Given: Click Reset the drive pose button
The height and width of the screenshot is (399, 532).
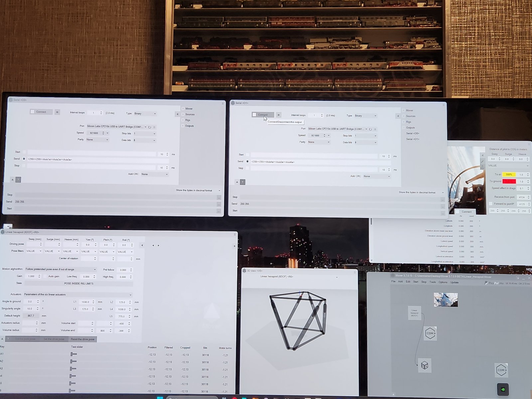Looking at the screenshot, I should [x=82, y=339].
